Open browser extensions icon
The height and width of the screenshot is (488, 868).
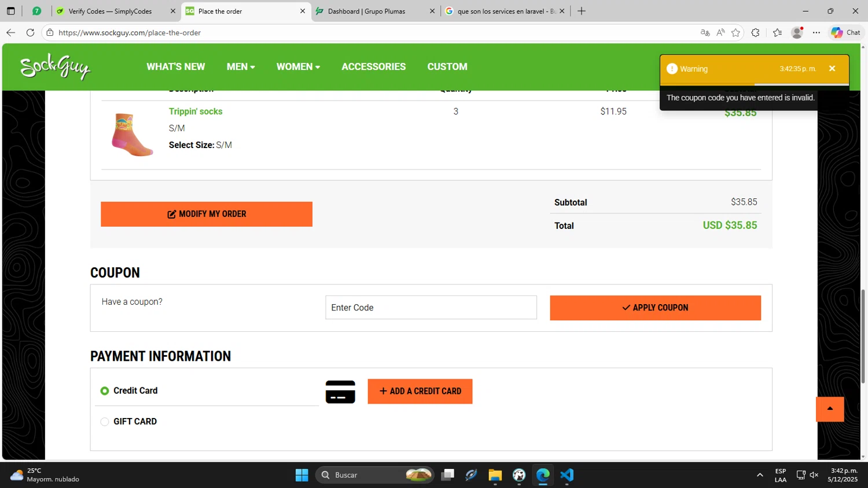pos(755,32)
